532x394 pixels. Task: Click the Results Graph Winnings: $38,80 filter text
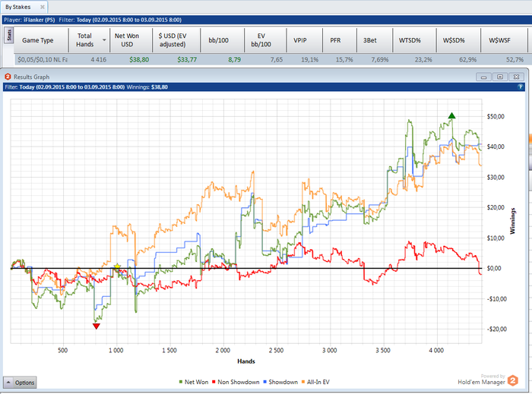coord(147,87)
